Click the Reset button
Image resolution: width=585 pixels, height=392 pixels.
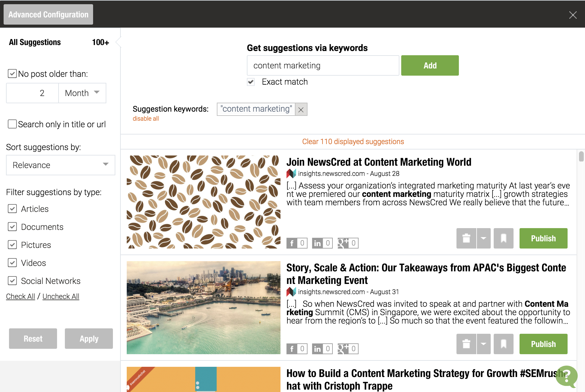[33, 339]
